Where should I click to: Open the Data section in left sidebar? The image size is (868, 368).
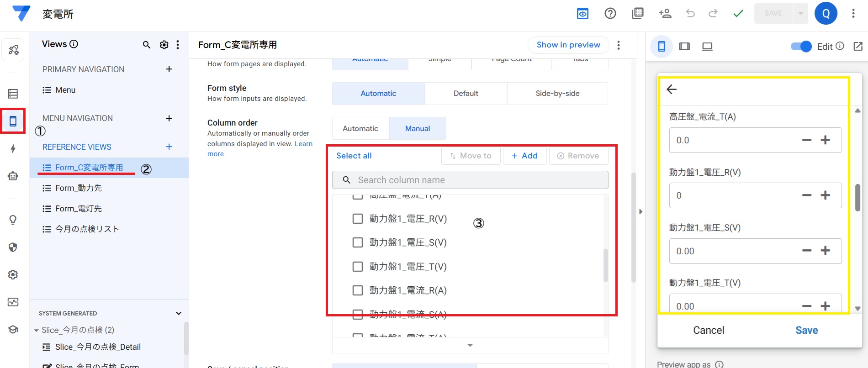[13, 94]
